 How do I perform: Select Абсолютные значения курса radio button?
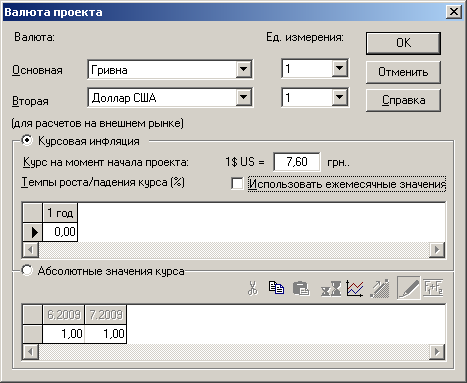click(27, 270)
